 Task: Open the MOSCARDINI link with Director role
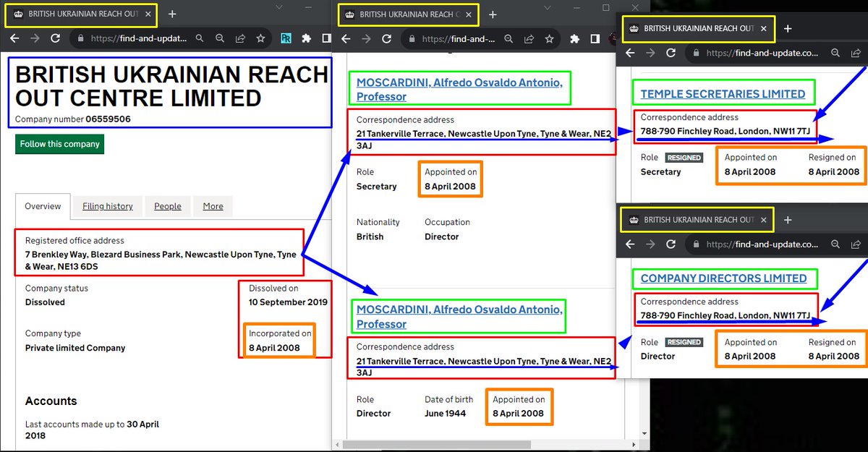pos(459,317)
